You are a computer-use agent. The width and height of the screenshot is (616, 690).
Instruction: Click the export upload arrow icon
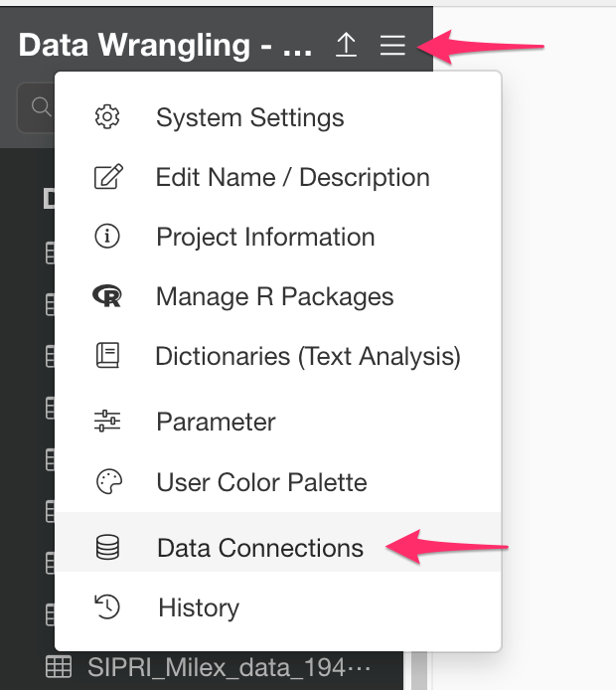click(346, 46)
